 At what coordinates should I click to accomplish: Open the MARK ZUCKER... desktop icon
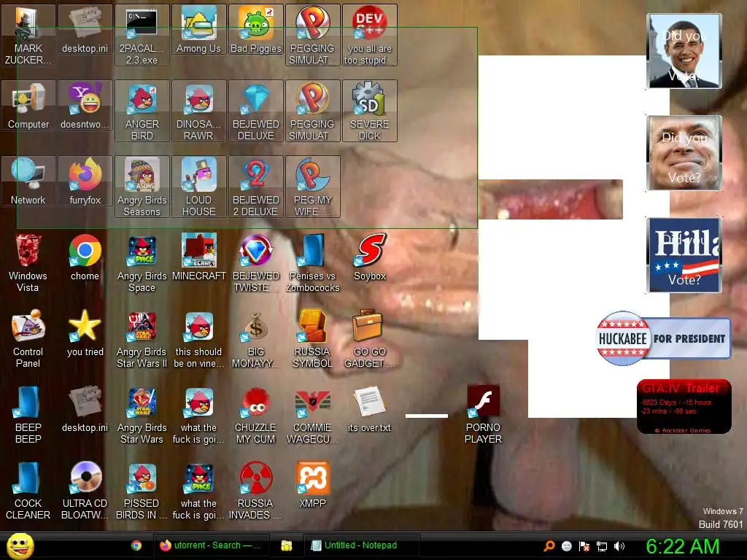click(28, 35)
